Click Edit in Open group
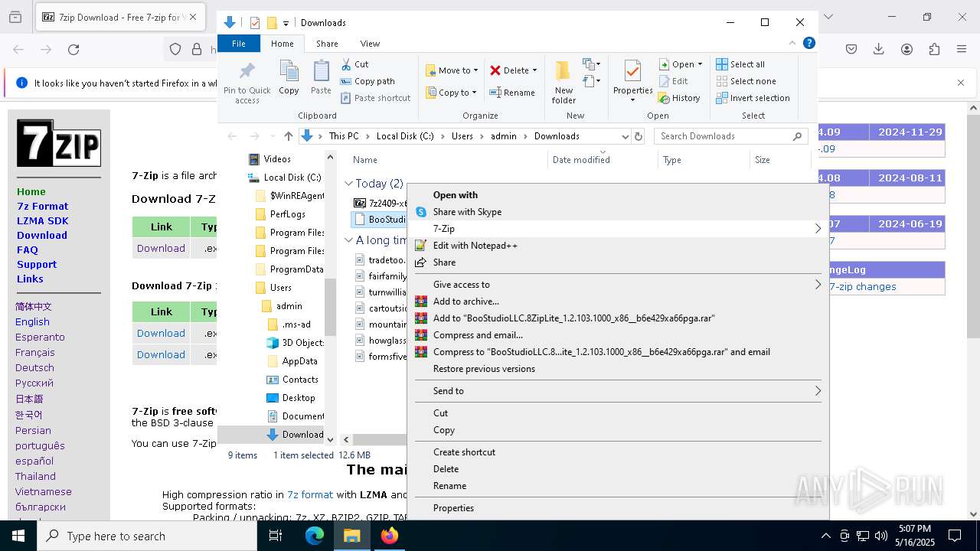 point(673,81)
